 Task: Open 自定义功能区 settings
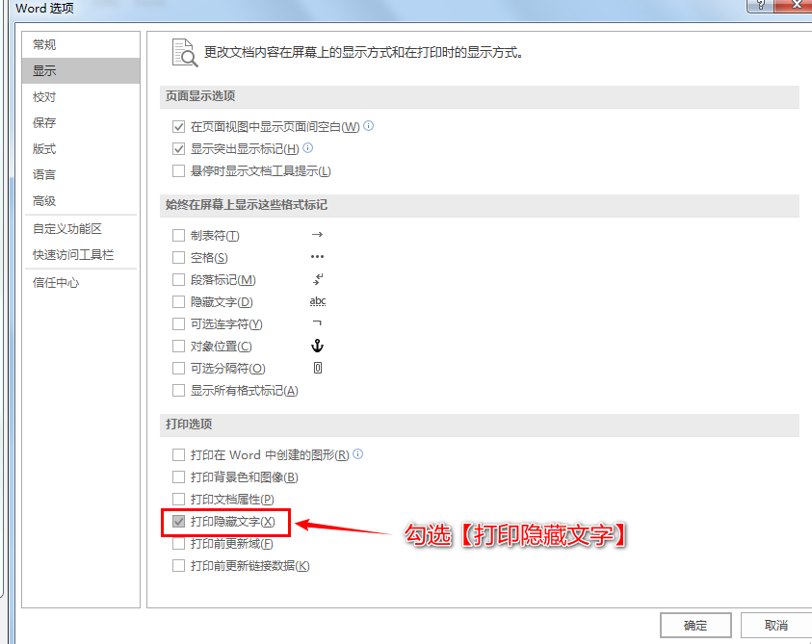81,229
